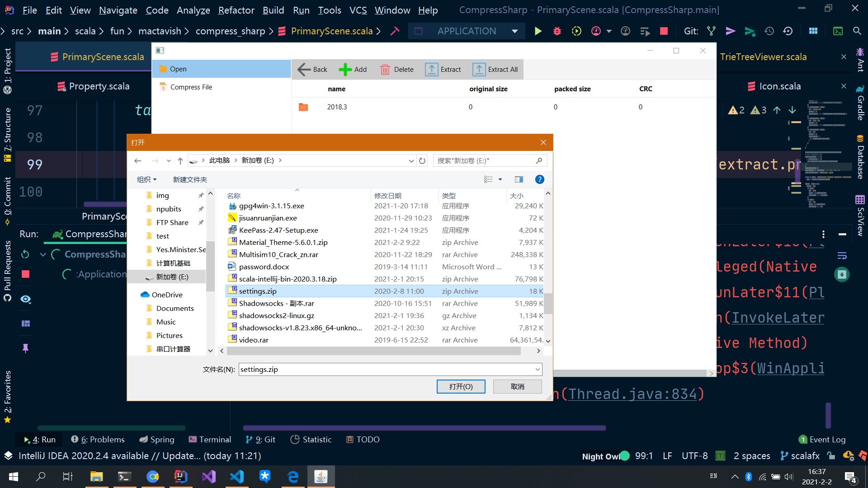Click refresh icon beside address bar
868x488 pixels.
pyautogui.click(x=422, y=161)
